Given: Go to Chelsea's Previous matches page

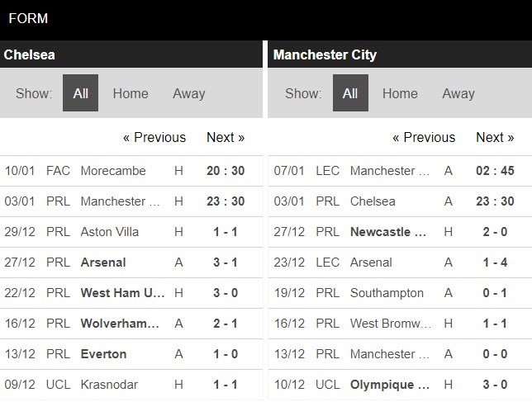Looking at the screenshot, I should (x=154, y=137).
